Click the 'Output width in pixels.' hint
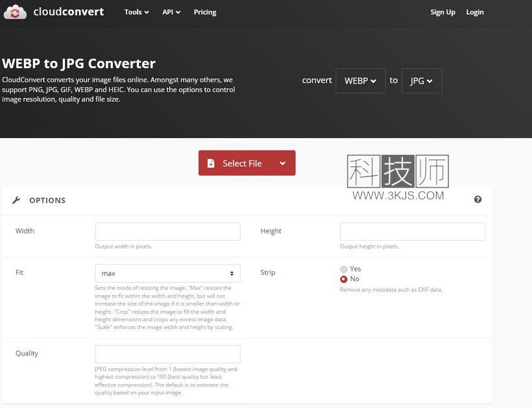This screenshot has width=532, height=408. click(x=123, y=246)
